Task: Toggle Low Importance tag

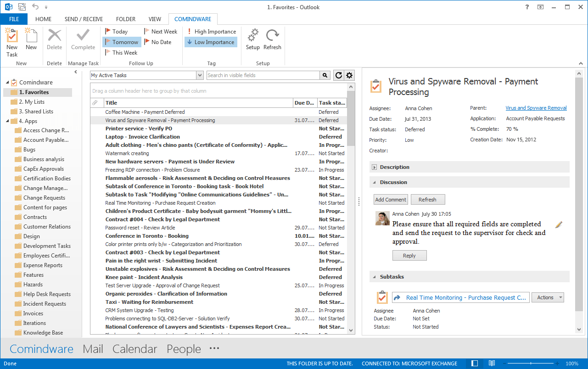Action: click(x=211, y=42)
